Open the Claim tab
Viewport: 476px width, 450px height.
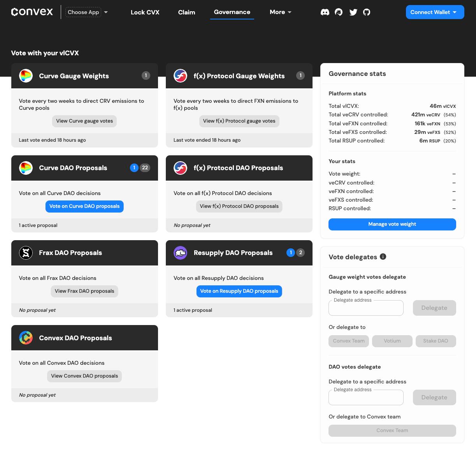coord(186,12)
